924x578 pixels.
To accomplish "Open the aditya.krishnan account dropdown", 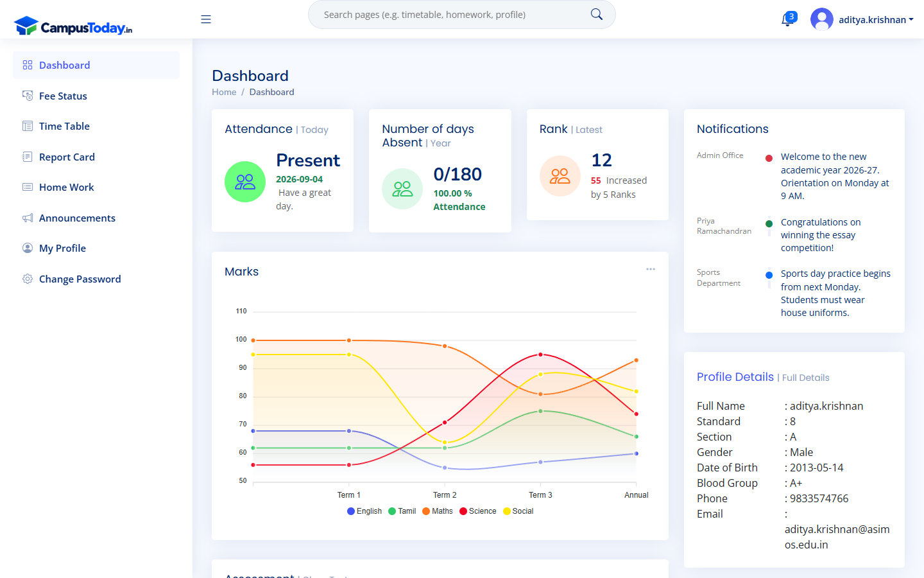I will tap(876, 20).
